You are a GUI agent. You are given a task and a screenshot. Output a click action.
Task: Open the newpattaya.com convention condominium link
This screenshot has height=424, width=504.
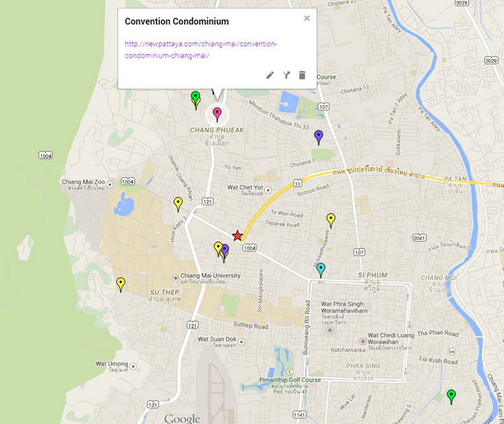[201, 50]
